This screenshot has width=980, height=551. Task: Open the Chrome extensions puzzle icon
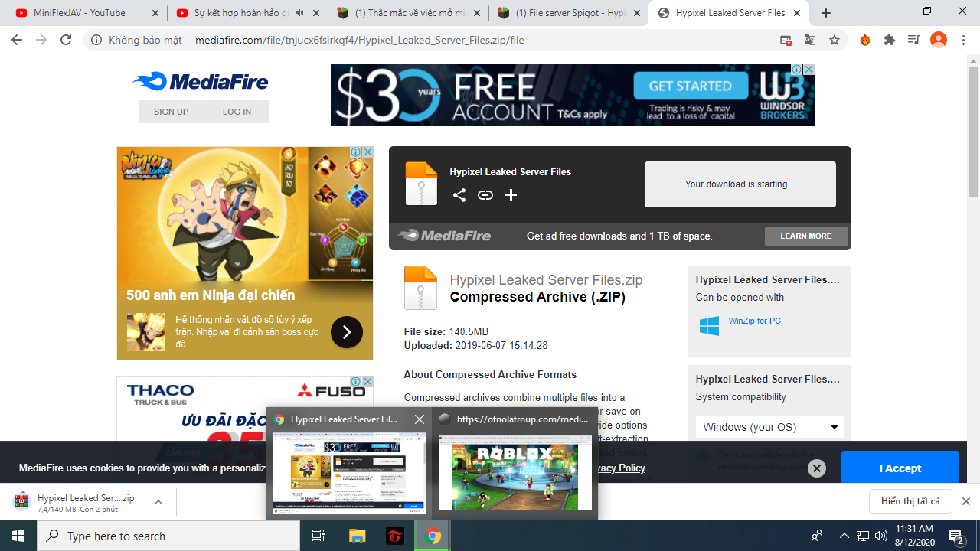[890, 40]
